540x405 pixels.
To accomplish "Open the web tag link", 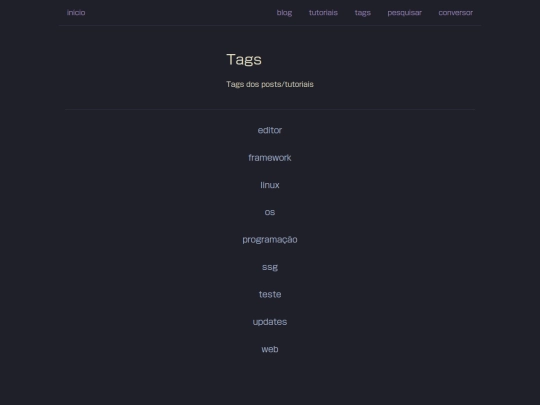I will (270, 349).
